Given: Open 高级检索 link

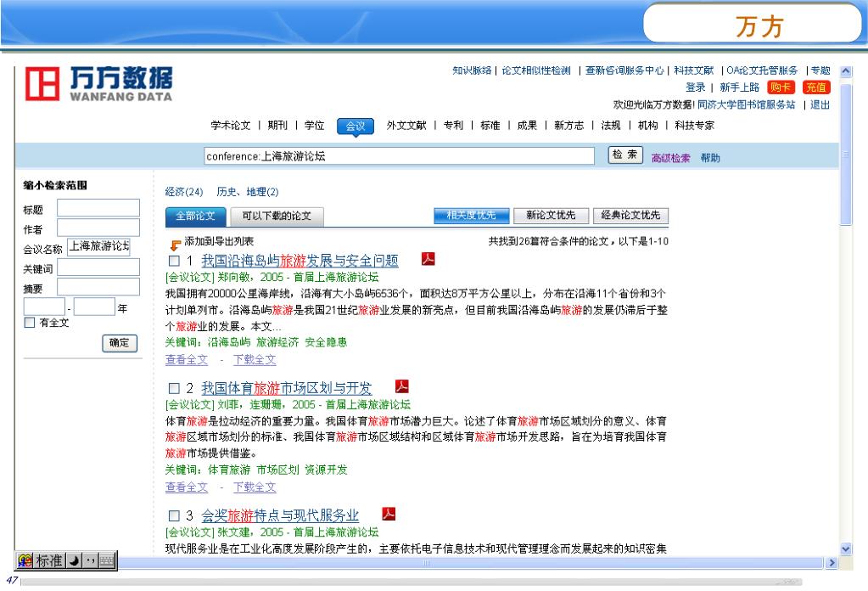Looking at the screenshot, I should (x=670, y=158).
